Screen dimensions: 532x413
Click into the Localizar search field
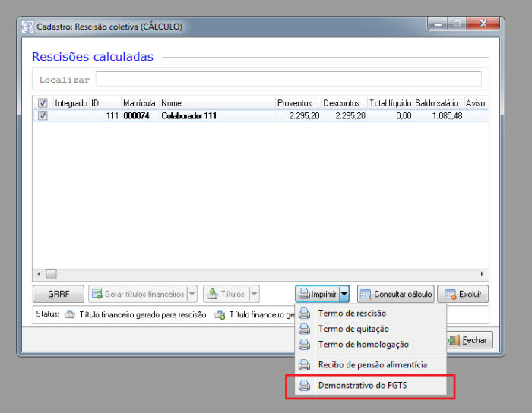(x=288, y=79)
